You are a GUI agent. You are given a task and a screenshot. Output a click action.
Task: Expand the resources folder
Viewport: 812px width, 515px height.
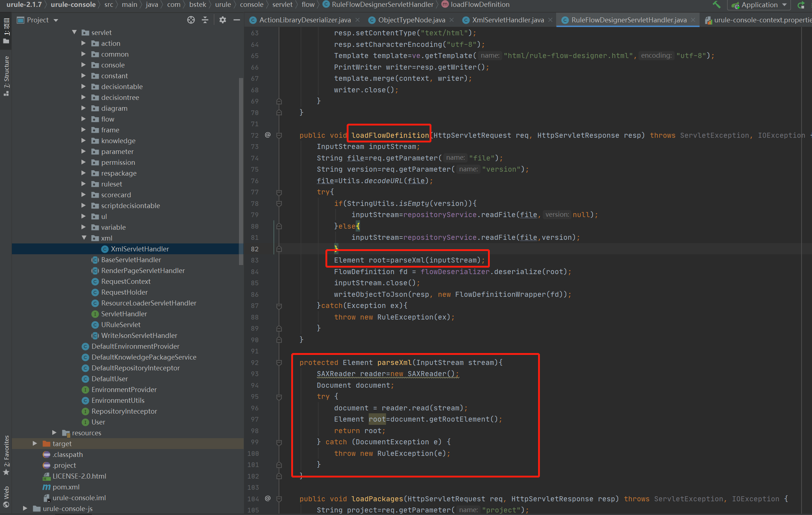click(x=54, y=433)
